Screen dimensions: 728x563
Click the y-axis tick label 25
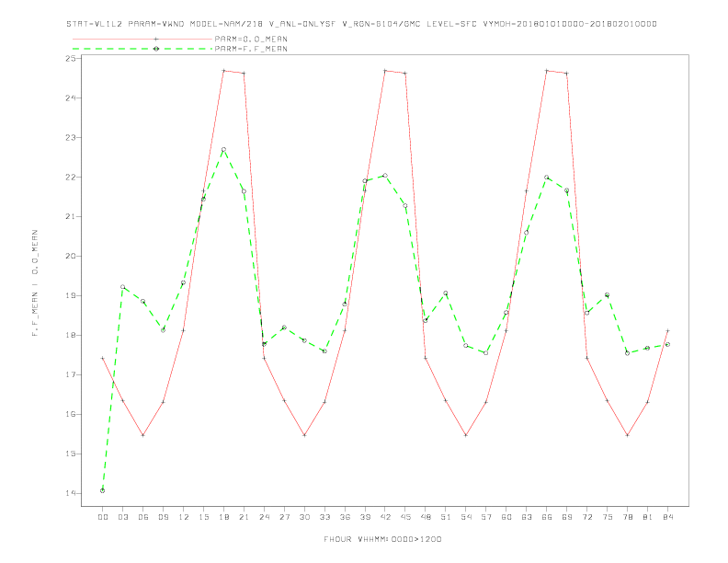71,59
